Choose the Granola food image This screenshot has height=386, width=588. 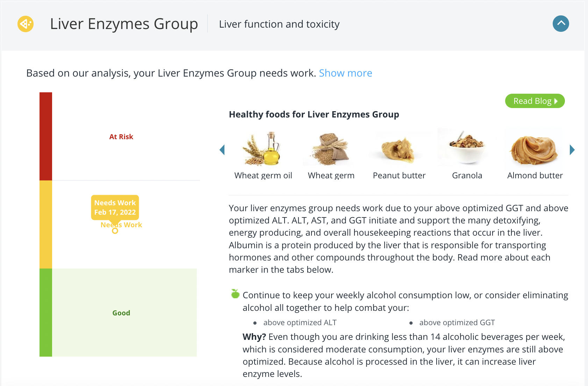pos(467,147)
